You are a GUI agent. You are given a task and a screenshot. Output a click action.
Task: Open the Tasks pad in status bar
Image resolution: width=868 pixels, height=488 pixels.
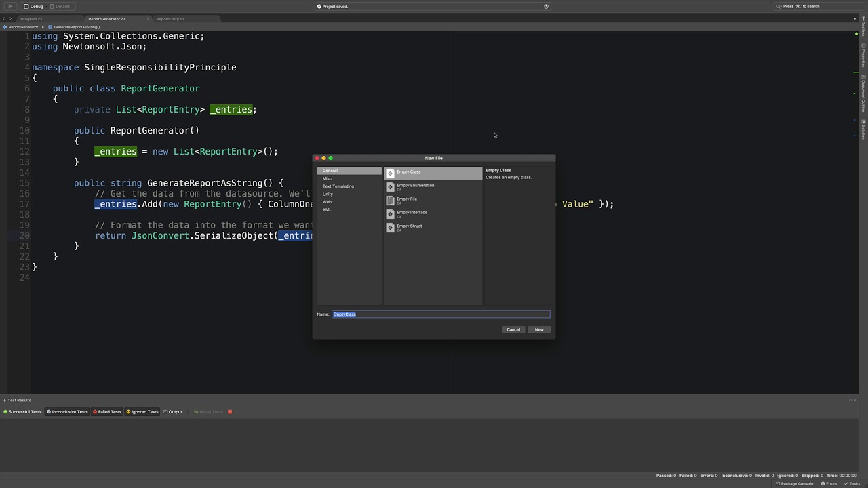click(851, 484)
